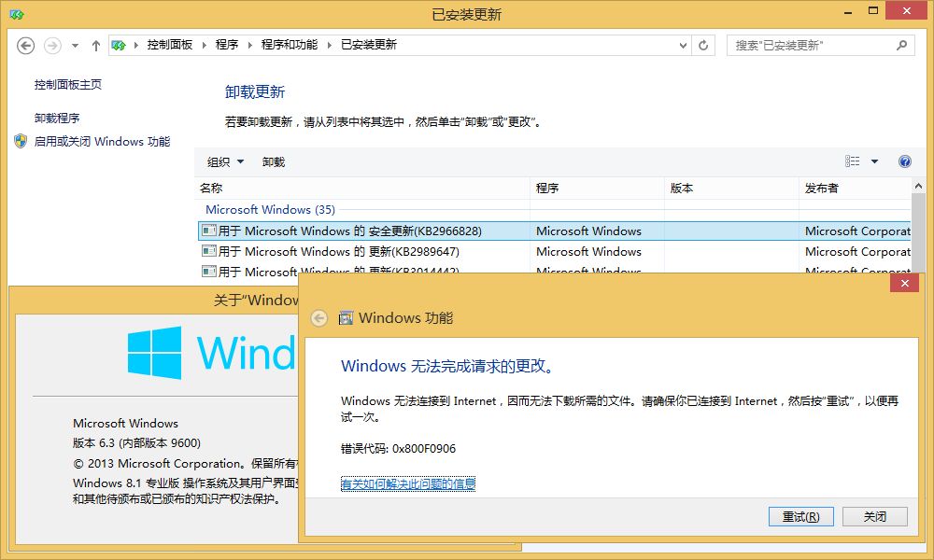The height and width of the screenshot is (560, 934).
Task: Open help with the question mark icon
Action: (904, 161)
